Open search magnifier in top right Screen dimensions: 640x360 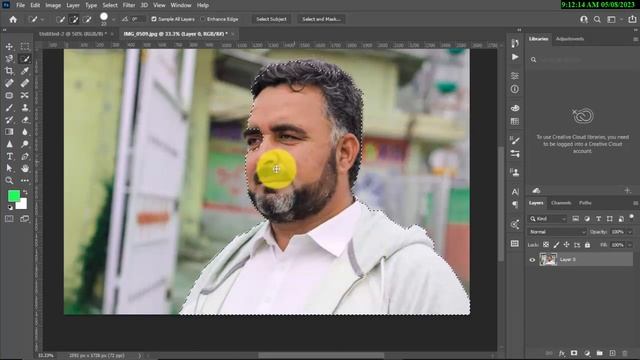(597, 19)
